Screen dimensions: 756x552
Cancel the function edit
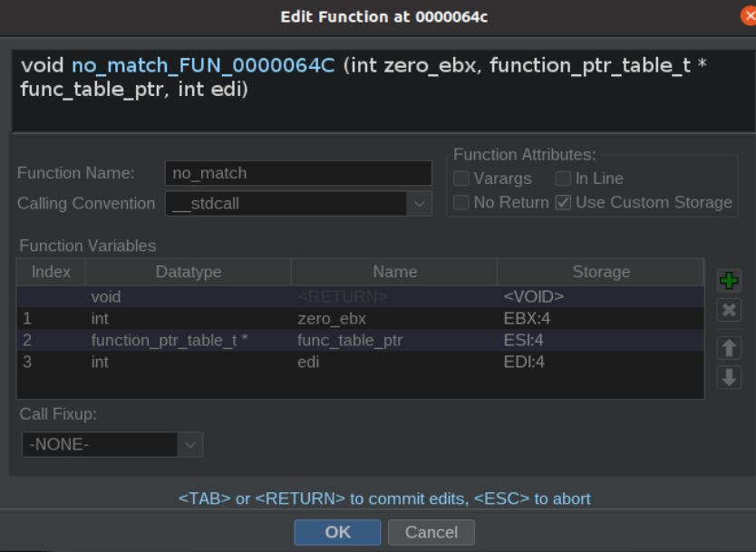(x=431, y=532)
